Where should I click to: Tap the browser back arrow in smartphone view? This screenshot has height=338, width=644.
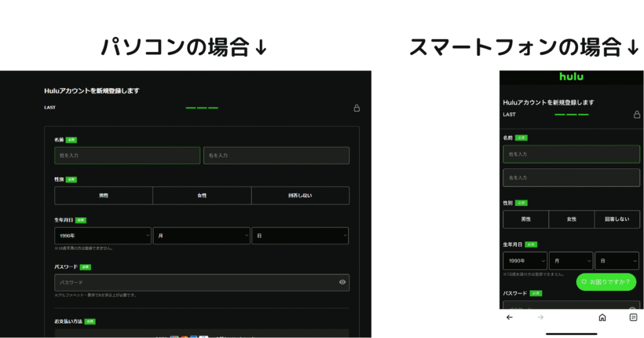(509, 317)
